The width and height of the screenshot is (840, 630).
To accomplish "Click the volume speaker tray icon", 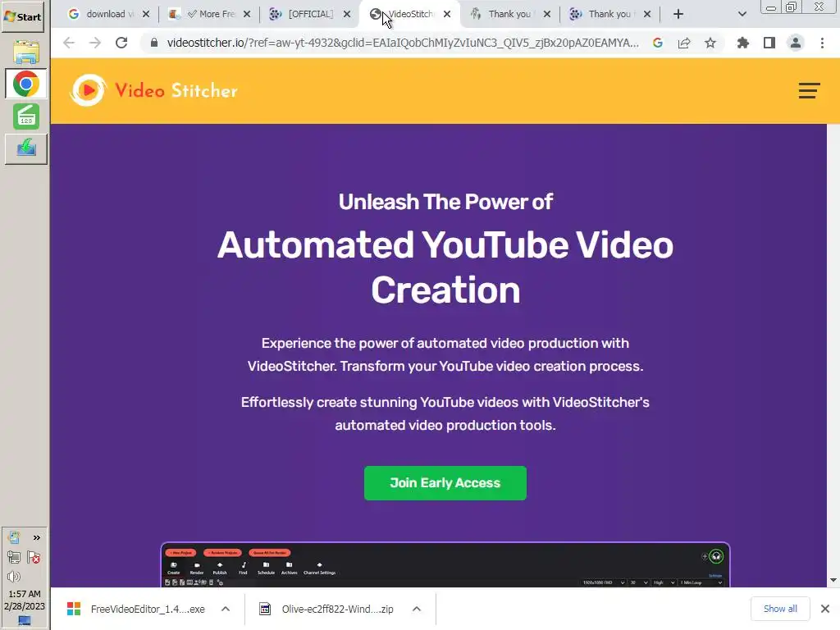I will click(14, 577).
